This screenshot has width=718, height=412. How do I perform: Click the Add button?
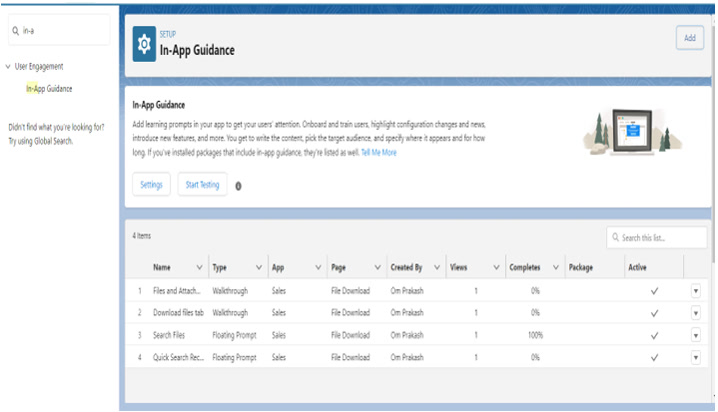(x=688, y=38)
